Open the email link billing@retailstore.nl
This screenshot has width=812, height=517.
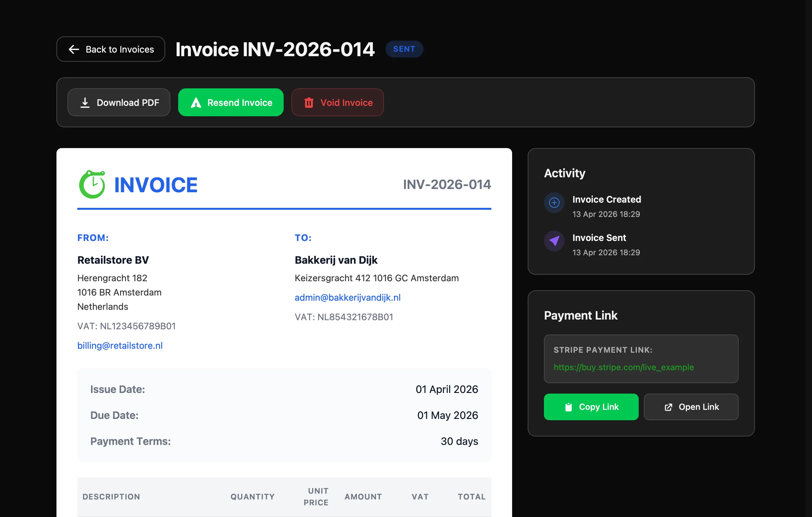pyautogui.click(x=120, y=345)
